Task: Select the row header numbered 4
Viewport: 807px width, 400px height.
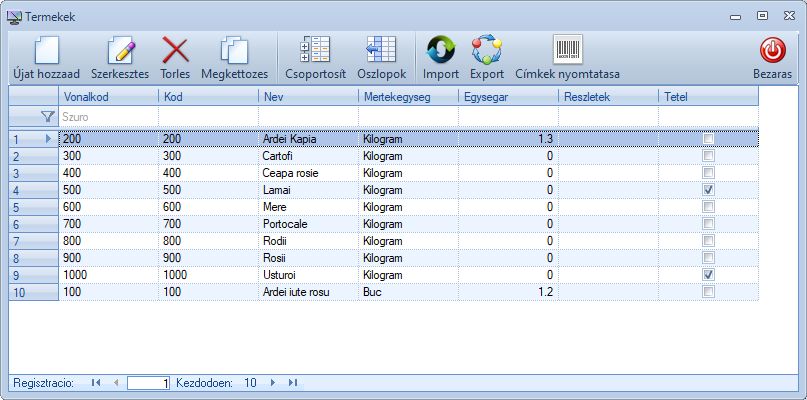Action: click(33, 189)
